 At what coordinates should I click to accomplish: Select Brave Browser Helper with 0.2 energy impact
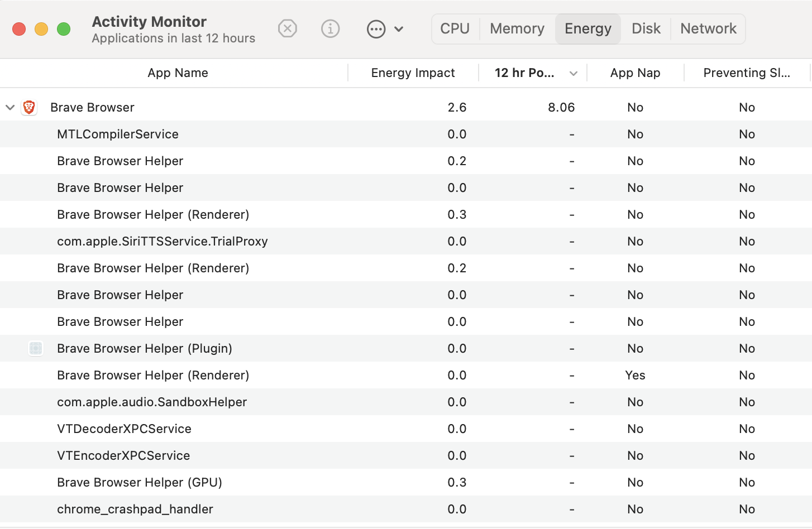[406, 161]
